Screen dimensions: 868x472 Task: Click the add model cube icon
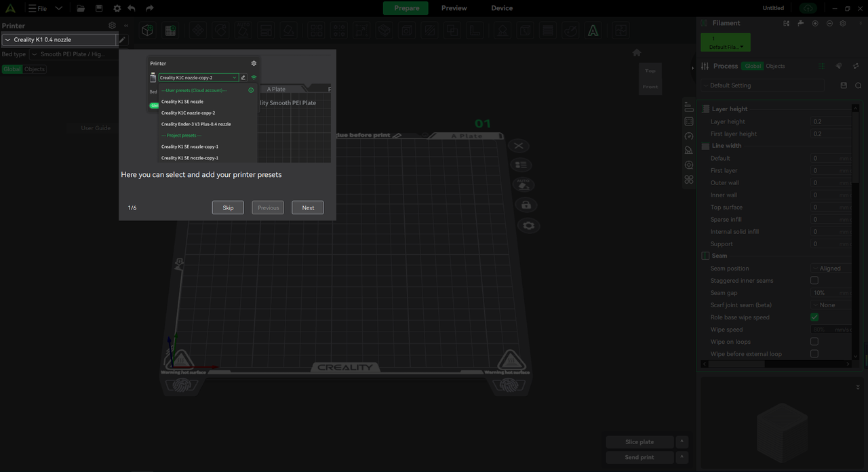pos(147,31)
